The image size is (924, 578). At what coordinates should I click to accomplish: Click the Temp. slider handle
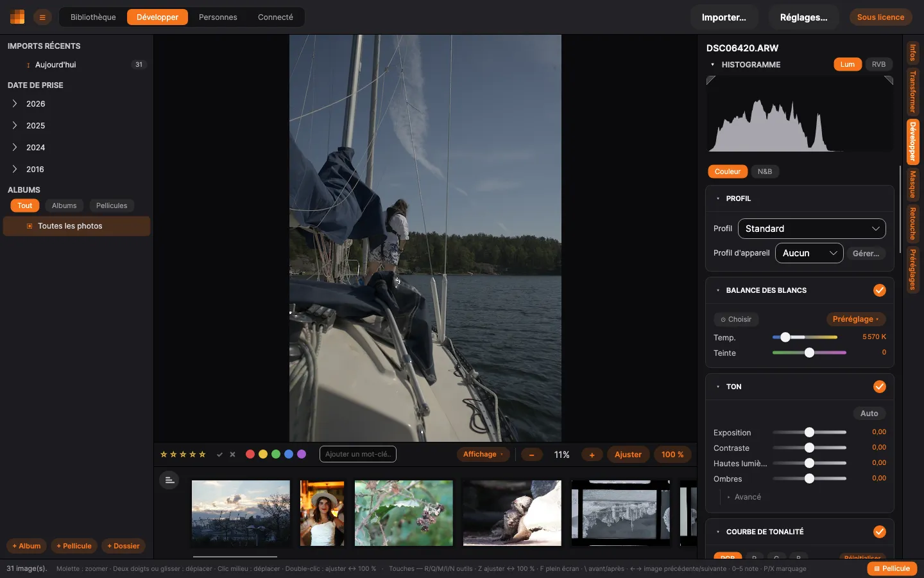[785, 337]
